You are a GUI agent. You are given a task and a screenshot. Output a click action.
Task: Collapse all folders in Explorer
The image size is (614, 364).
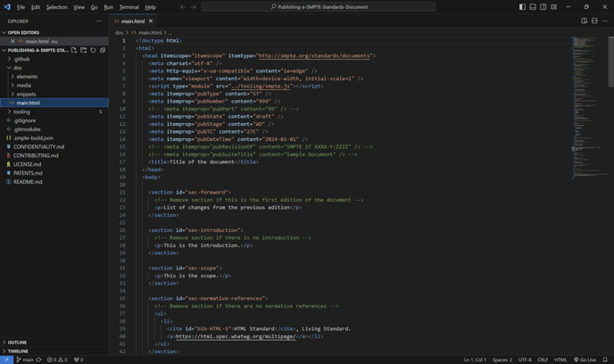pos(103,50)
